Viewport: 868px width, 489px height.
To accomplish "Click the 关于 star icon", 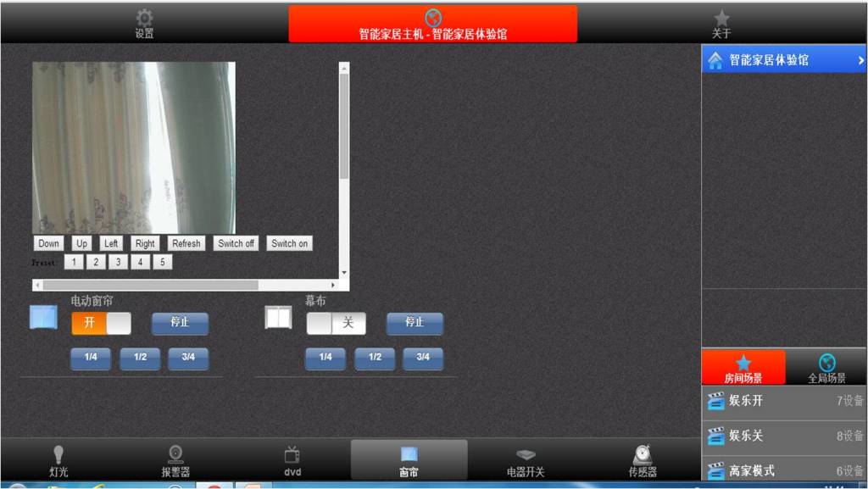I will coord(721,18).
